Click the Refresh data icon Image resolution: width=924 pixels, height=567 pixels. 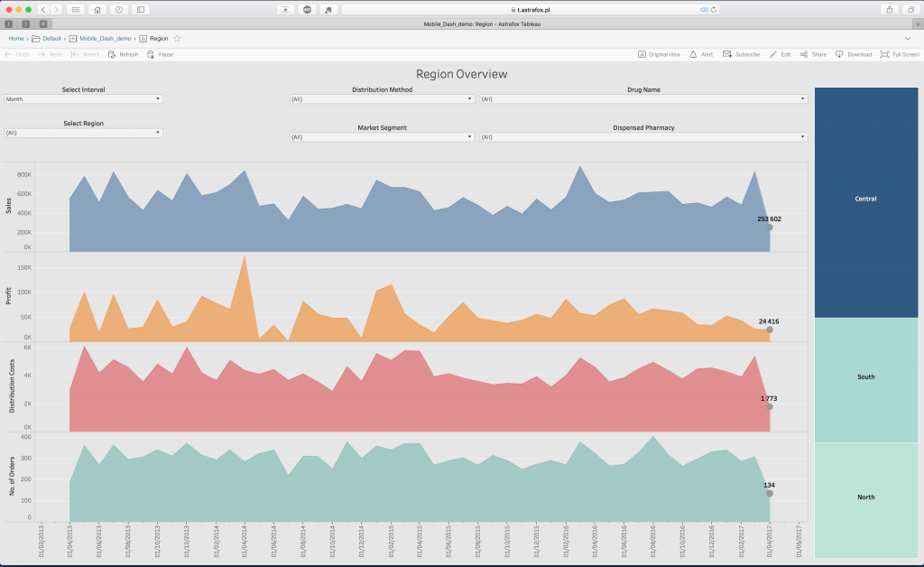pos(112,54)
